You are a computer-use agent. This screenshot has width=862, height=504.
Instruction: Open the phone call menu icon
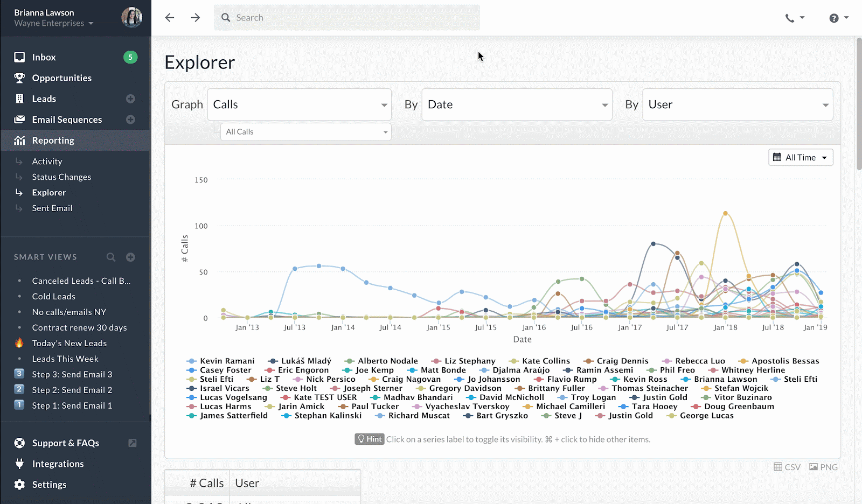click(795, 18)
